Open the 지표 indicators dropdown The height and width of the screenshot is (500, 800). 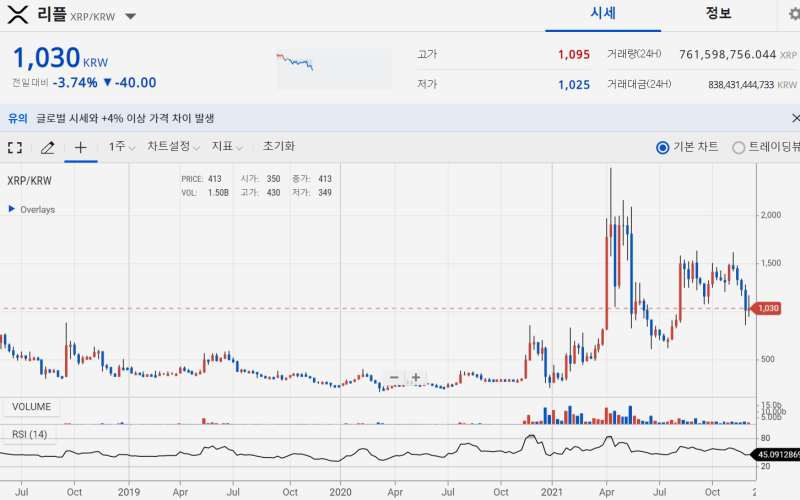point(227,147)
